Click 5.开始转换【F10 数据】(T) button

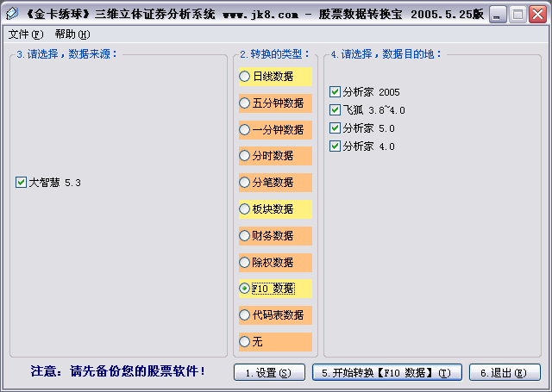[387, 372]
